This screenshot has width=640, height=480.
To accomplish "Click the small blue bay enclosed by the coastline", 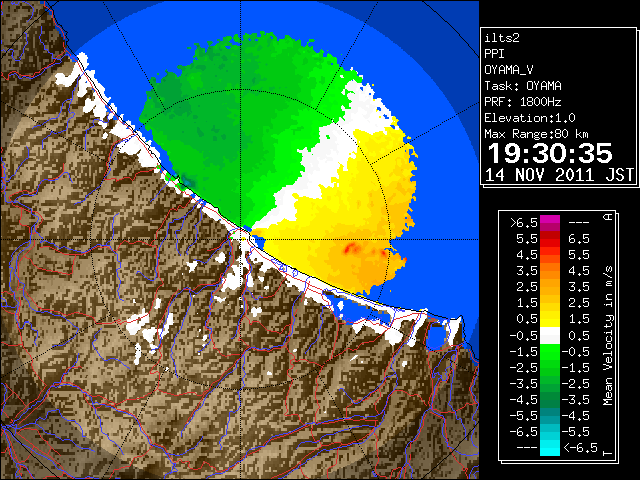I will [435, 336].
